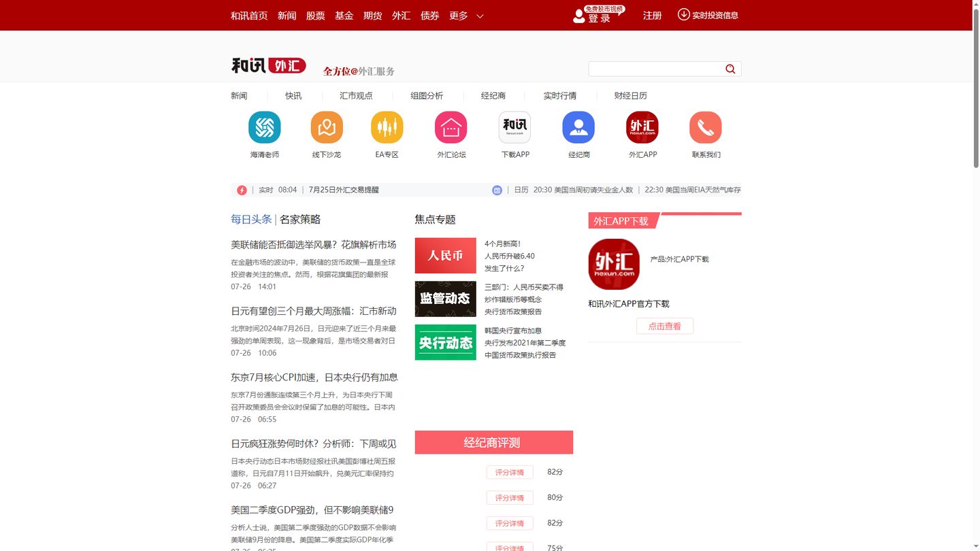Click the 经纪商评测 header banner

point(494,442)
